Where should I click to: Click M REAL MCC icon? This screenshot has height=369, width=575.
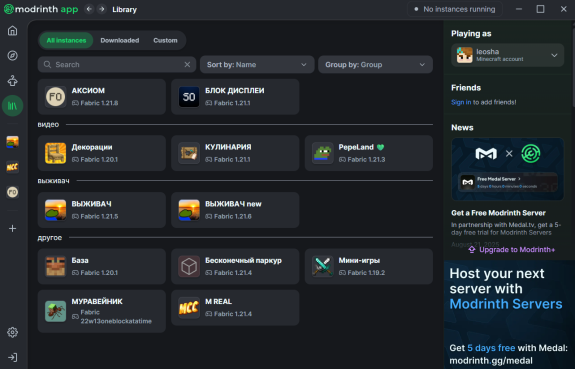[x=189, y=308]
